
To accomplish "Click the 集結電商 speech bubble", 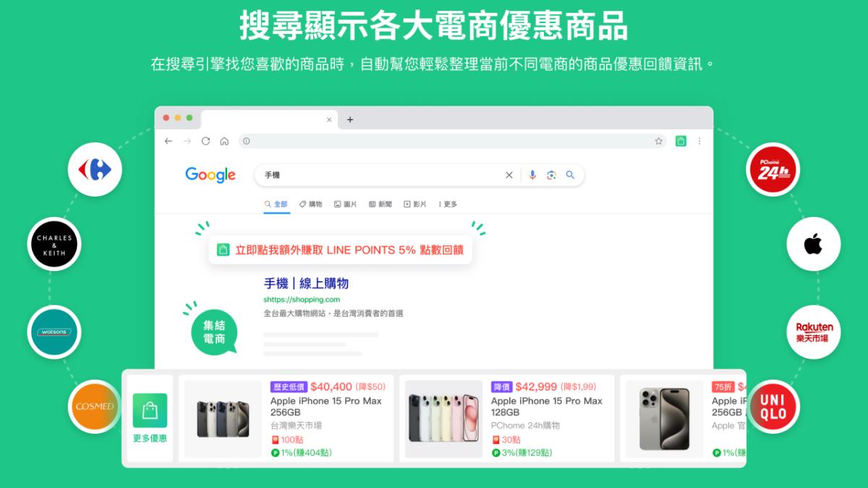I will point(215,333).
